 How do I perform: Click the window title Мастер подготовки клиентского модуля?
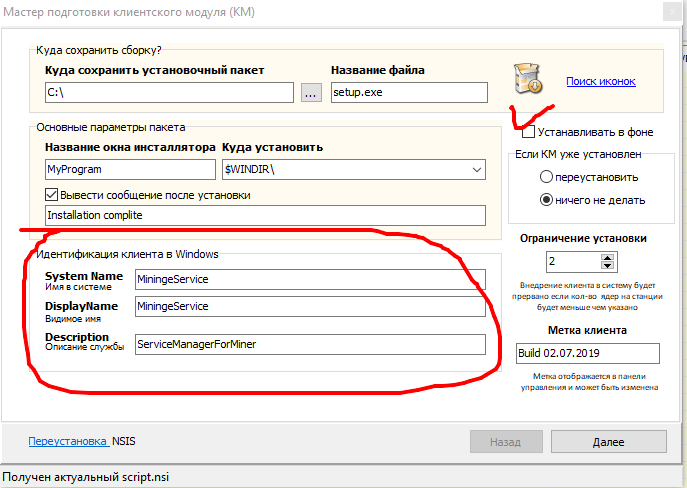coord(129,12)
